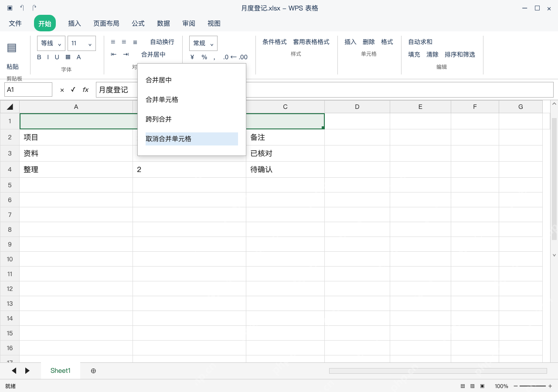
Task: Open the font size 11 dropdown
Action: coord(82,44)
